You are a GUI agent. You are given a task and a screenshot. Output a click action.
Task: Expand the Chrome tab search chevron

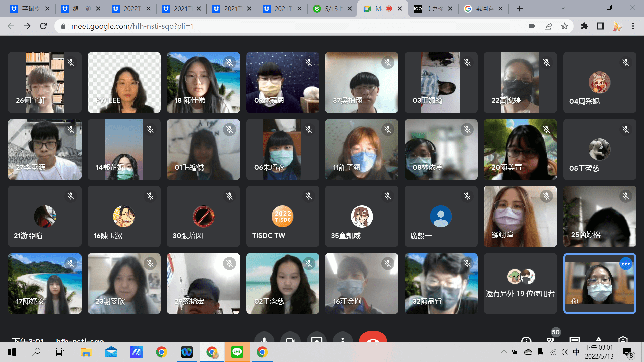[563, 7]
